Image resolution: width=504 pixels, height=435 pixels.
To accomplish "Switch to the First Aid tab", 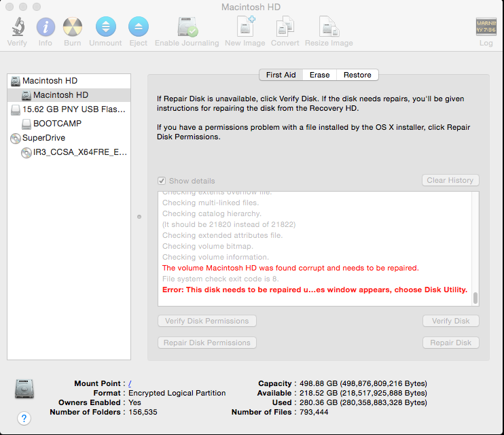I will point(281,75).
